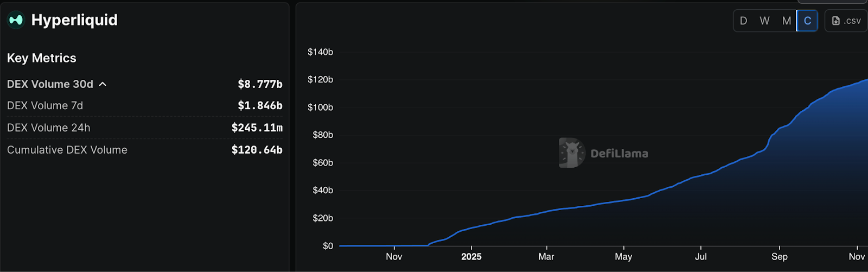Click the $8.777b 30d volume value
The image size is (868, 272).
coord(260,84)
